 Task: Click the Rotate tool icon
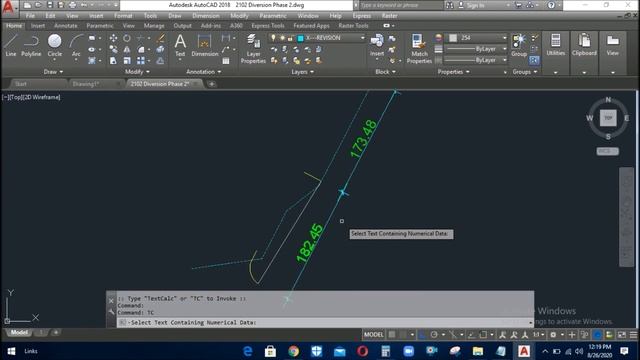[x=127, y=38]
